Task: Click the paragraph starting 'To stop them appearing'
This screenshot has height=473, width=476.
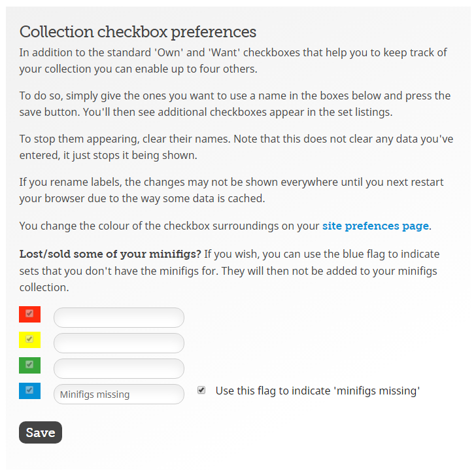Action: 235,147
